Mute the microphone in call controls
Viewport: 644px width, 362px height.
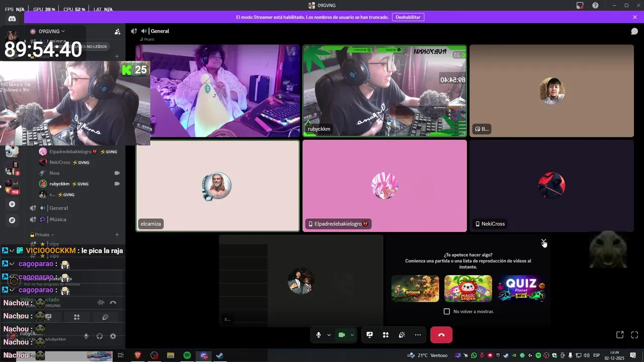point(318,335)
